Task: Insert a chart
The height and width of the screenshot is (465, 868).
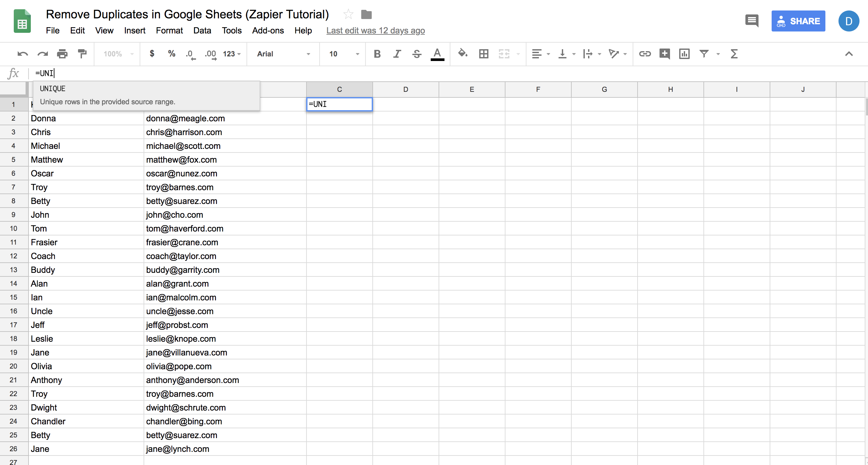Action: [x=684, y=54]
